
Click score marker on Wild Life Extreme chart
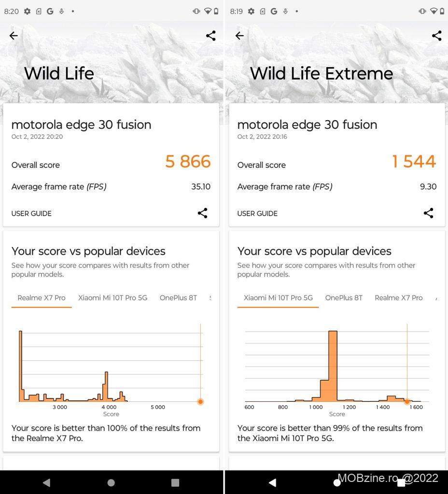pyautogui.click(x=407, y=401)
